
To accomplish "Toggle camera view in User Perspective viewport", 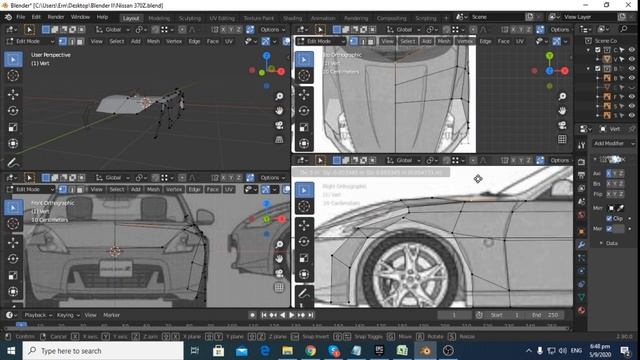I will click(279, 125).
